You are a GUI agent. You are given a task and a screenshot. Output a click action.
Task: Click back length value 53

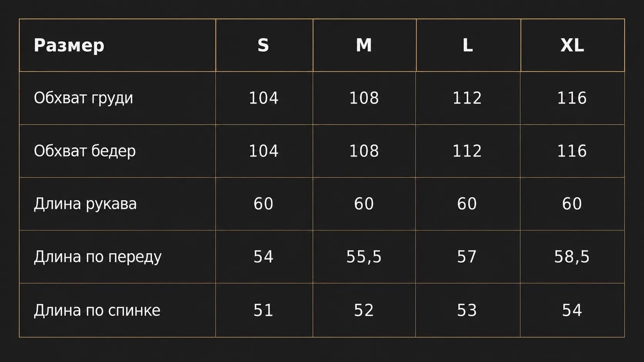[467, 310]
